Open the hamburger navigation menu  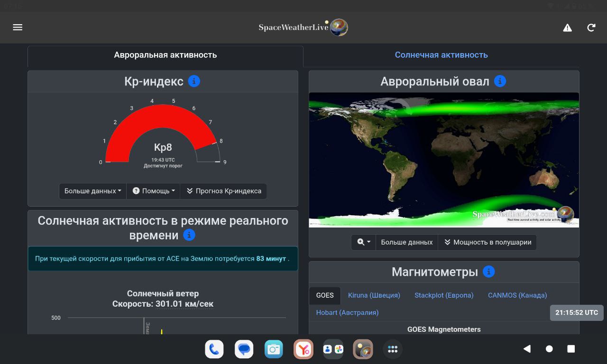[x=18, y=27]
